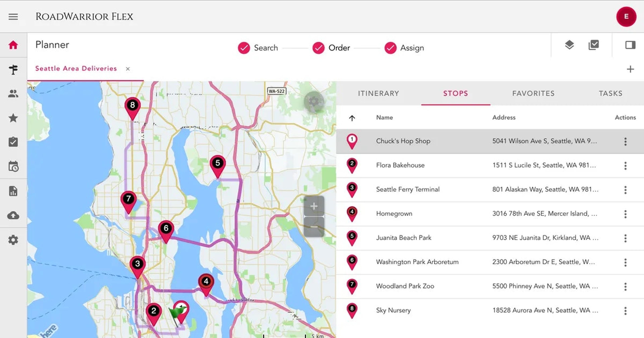Open the hamburger main menu

point(13,17)
